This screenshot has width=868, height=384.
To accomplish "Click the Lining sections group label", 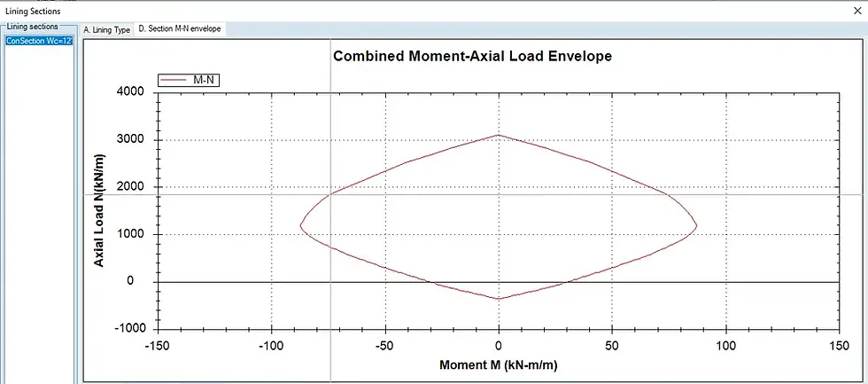I will [x=32, y=27].
